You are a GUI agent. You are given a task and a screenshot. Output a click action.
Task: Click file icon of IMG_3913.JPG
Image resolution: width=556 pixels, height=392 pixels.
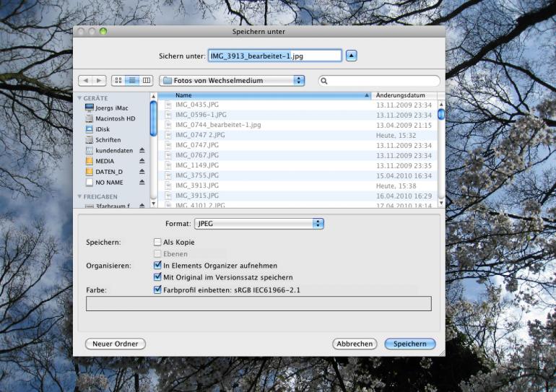168,186
